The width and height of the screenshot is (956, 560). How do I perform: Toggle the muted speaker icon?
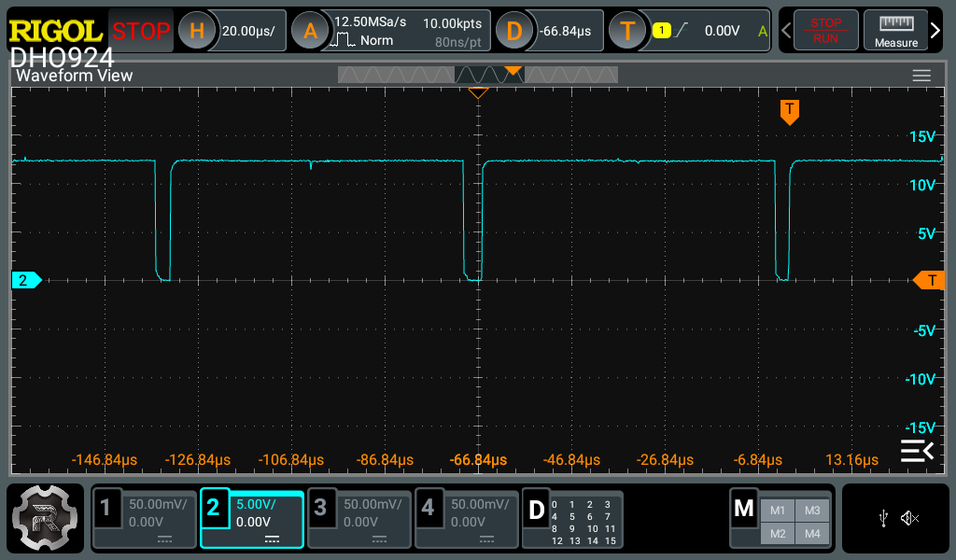tap(910, 518)
